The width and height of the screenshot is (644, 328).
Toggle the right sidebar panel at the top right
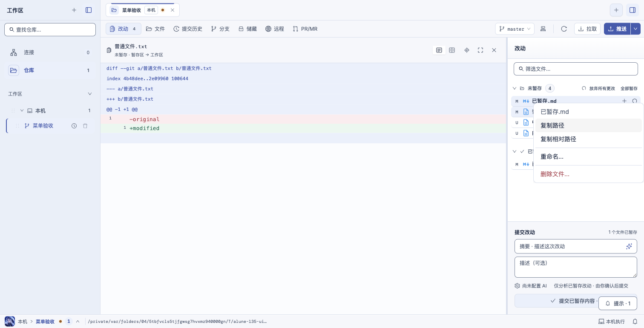point(632,10)
